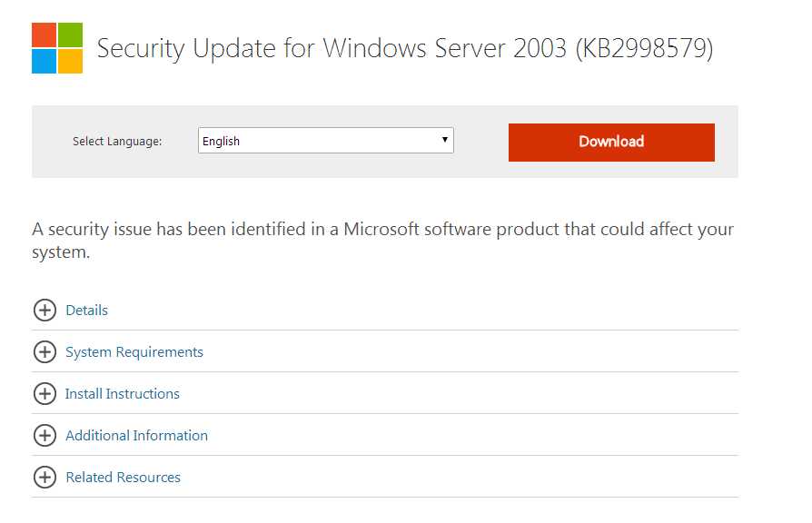812x523 pixels.
Task: Open the System Requirements link
Action: [134, 352]
